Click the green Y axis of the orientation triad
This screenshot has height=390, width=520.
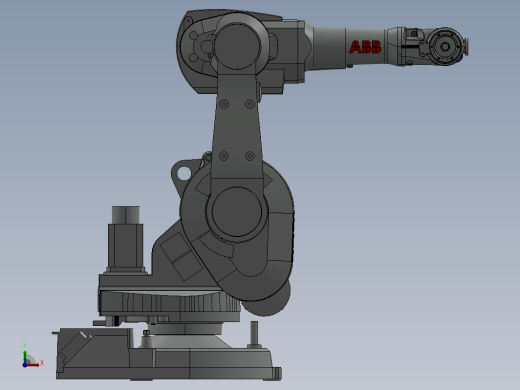point(25,357)
